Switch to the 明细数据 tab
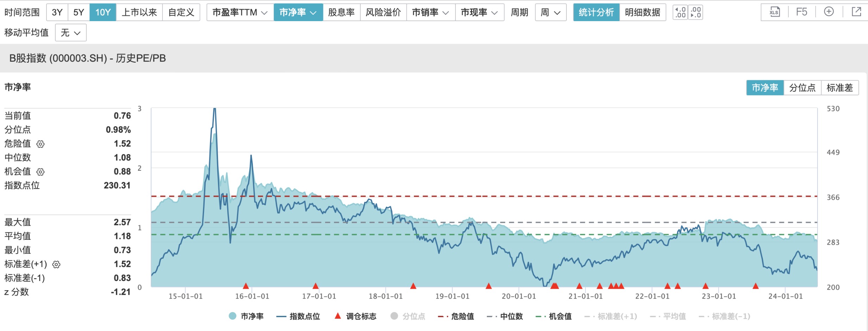This screenshot has width=868, height=331. click(x=643, y=13)
